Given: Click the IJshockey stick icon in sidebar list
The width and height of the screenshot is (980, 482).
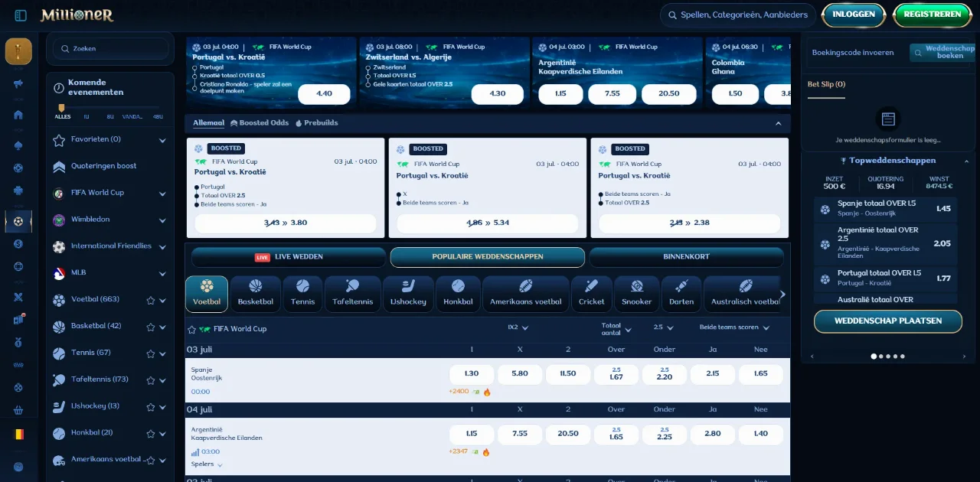Looking at the screenshot, I should point(59,406).
